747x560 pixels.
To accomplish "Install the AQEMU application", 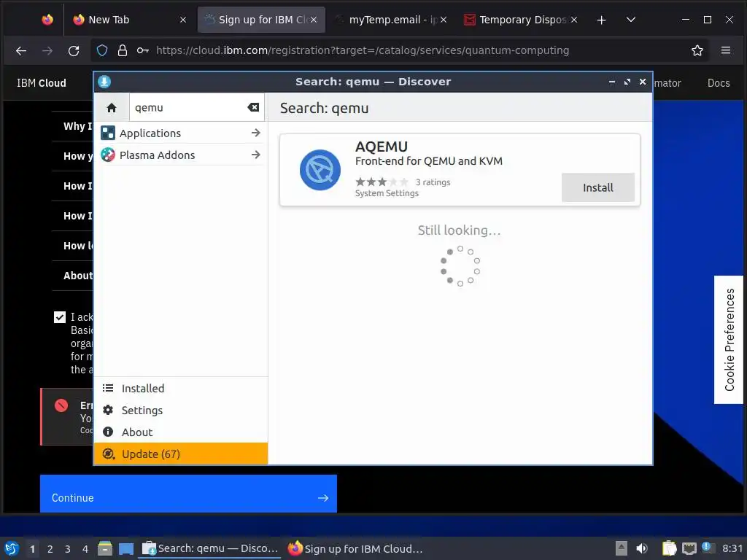I will click(598, 187).
